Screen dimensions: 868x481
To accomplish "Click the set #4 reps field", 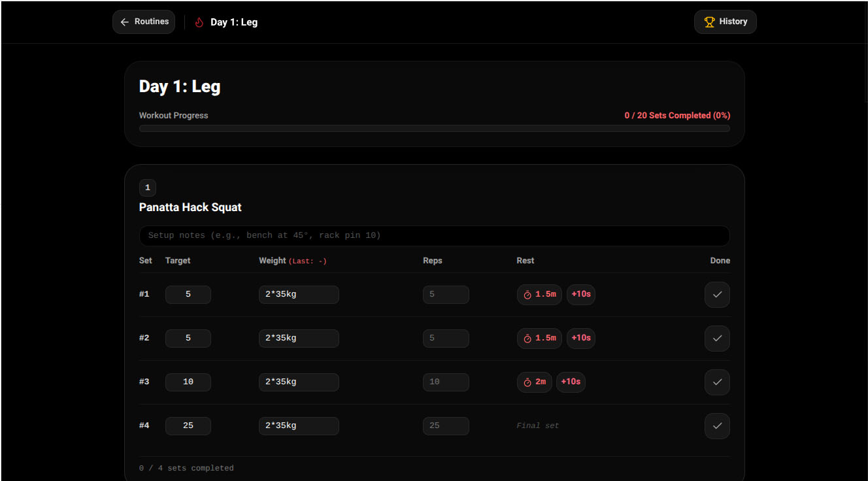I will [446, 426].
